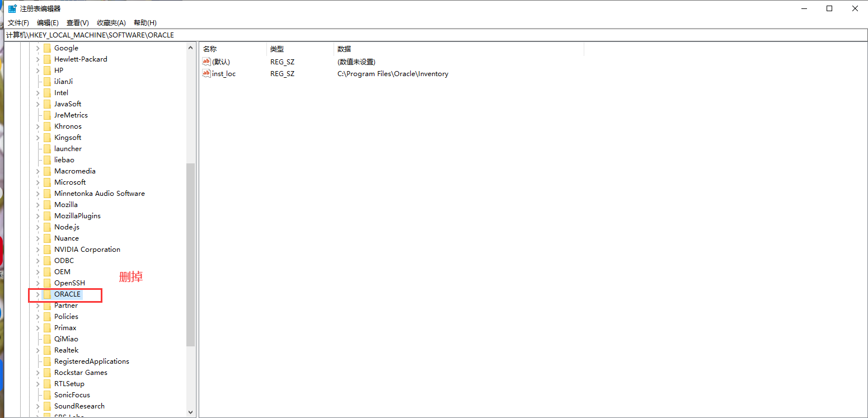Open the 帮助(H) menu

[x=145, y=23]
